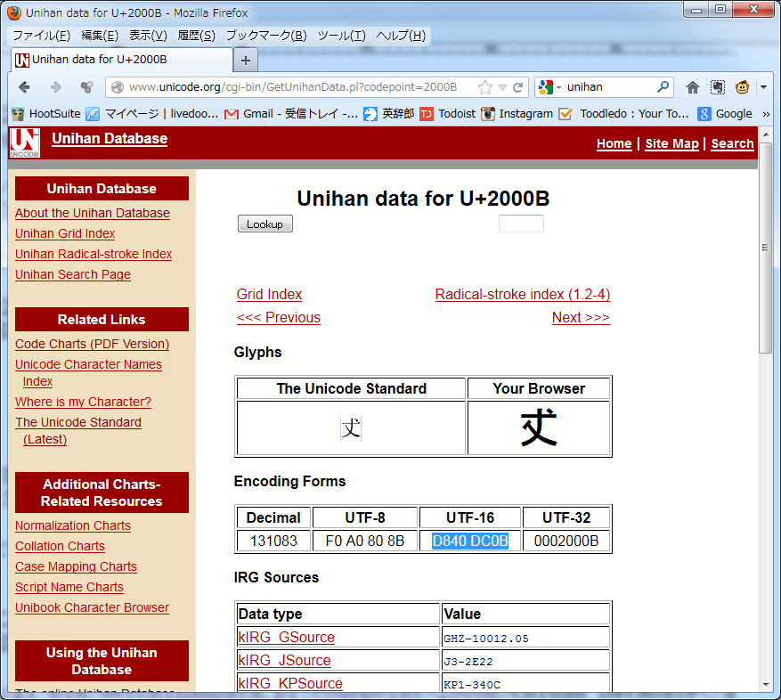Open Unicode Character Names Index link
781x700 pixels.
tap(88, 372)
